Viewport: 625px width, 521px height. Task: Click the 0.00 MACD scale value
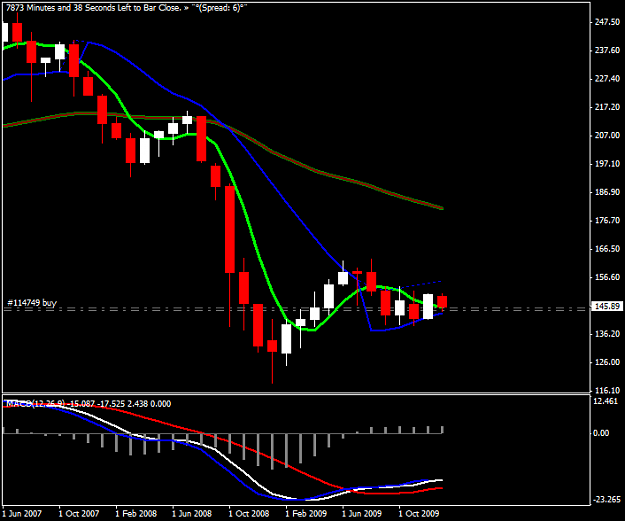coord(601,433)
